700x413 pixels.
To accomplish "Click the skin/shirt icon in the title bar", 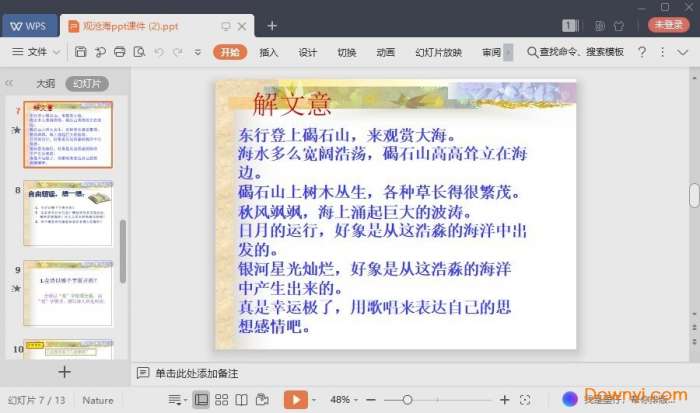I will 619,26.
